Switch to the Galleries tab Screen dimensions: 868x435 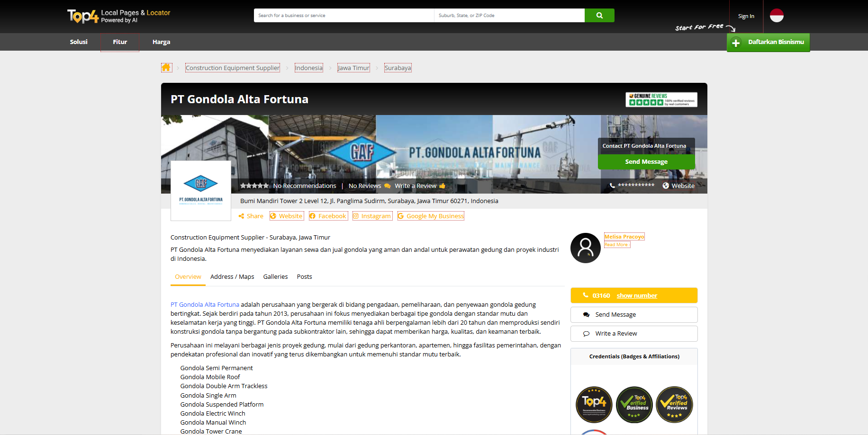pyautogui.click(x=275, y=277)
